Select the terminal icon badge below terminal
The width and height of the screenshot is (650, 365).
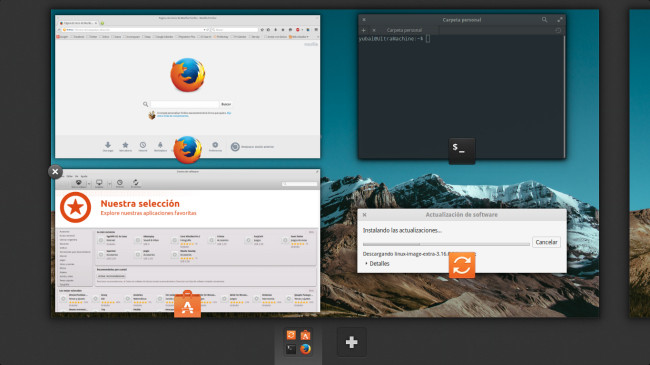462,151
